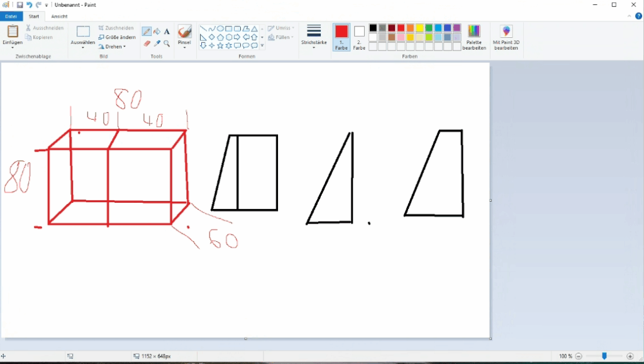Screen dimensions: 644x364
Task: Pick the Eraser tool
Action: coord(147,44)
